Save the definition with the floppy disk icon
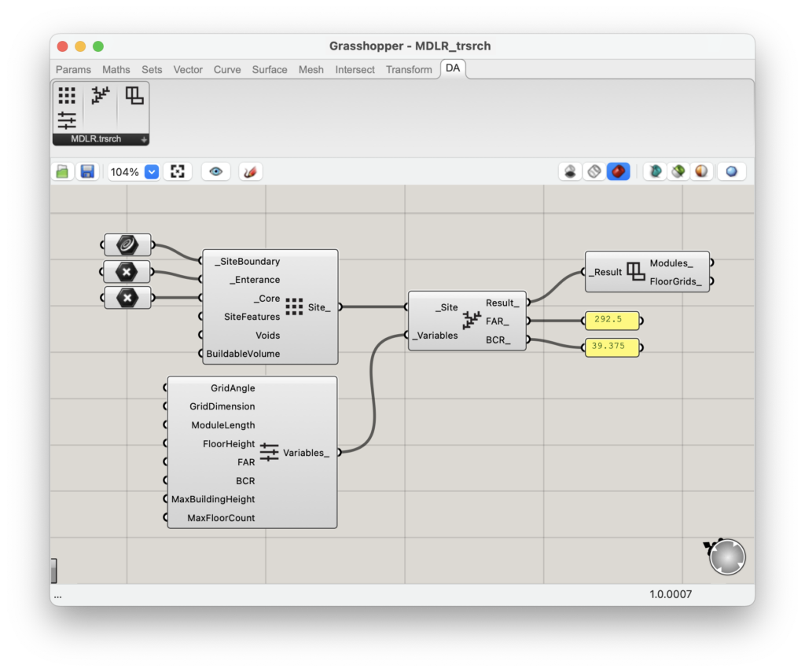The image size is (805, 672). [x=88, y=171]
